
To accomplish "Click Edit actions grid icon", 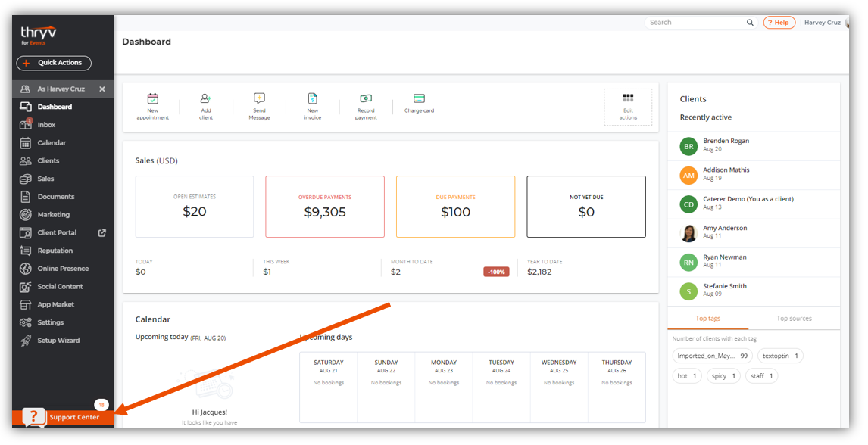I will pyautogui.click(x=628, y=98).
